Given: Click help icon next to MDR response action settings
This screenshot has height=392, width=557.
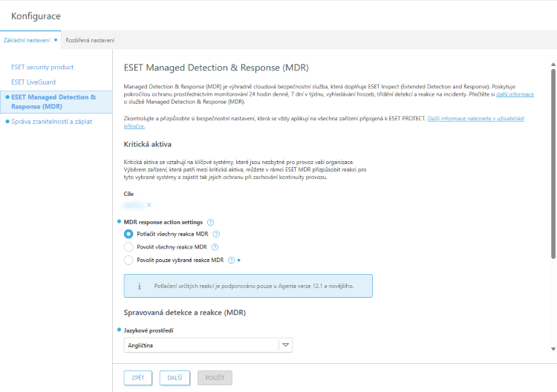Looking at the screenshot, I should pos(211,222).
